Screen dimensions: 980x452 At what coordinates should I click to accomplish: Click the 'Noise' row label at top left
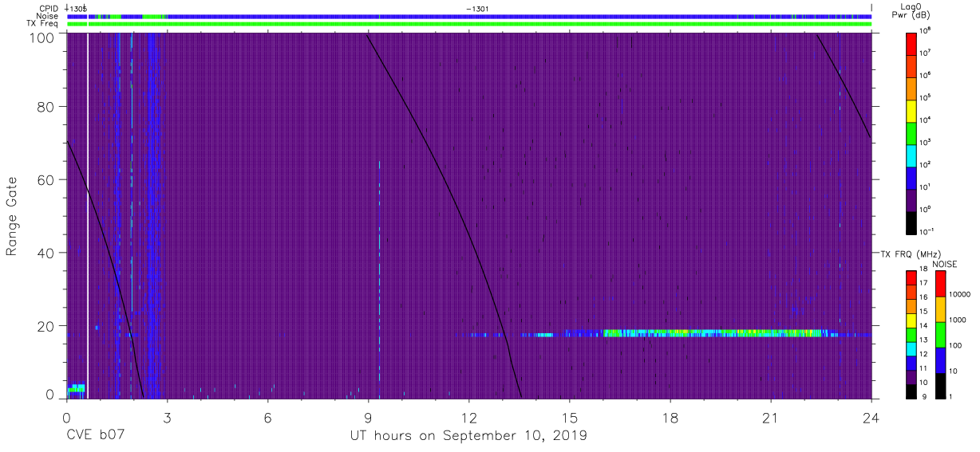click(x=49, y=16)
